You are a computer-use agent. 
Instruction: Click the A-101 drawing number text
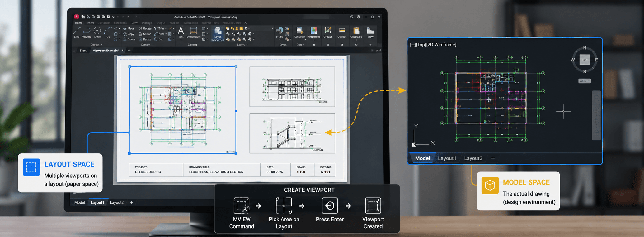[x=325, y=172]
